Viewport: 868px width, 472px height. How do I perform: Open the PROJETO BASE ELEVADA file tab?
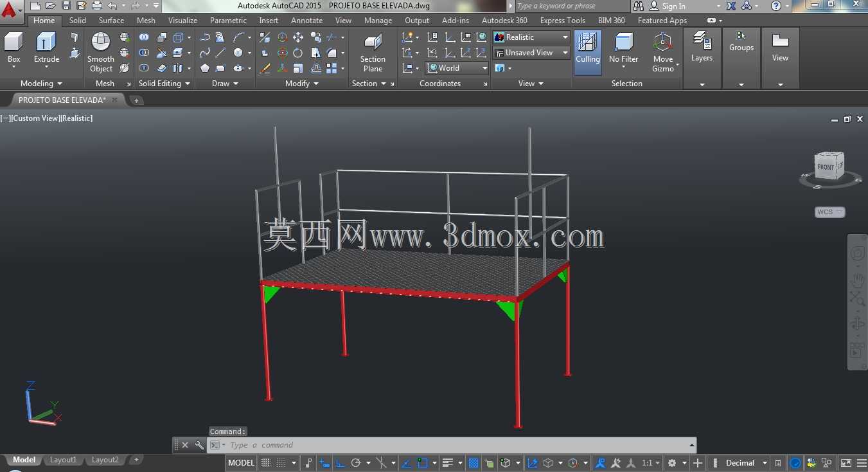pos(62,100)
